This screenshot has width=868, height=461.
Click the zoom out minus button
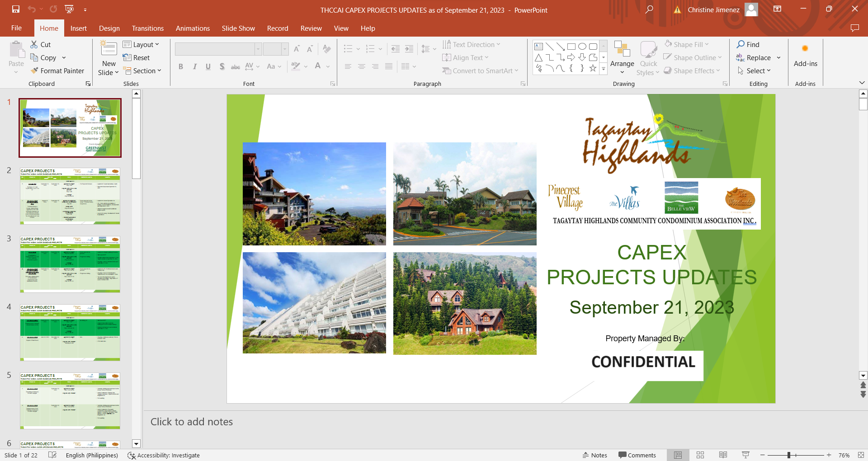763,455
